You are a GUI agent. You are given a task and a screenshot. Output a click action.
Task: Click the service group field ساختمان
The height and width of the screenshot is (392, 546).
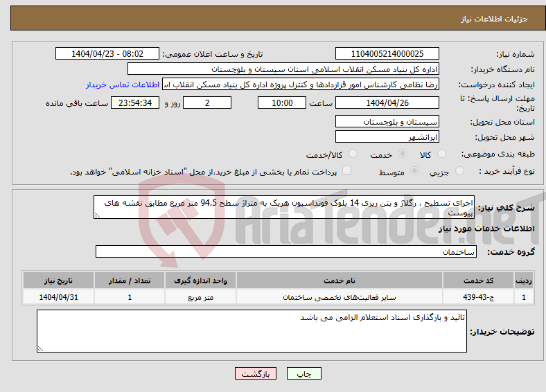click(x=286, y=251)
